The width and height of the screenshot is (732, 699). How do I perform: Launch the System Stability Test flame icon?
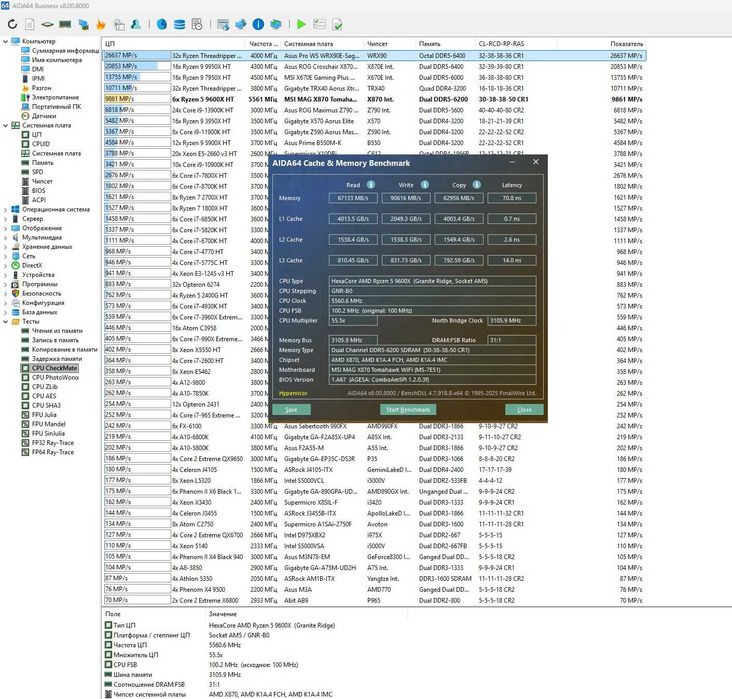coord(100,24)
